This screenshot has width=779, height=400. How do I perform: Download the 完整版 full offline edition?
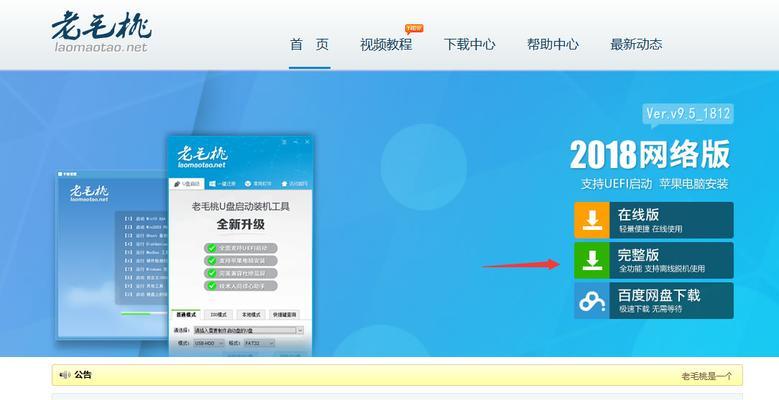tap(654, 260)
